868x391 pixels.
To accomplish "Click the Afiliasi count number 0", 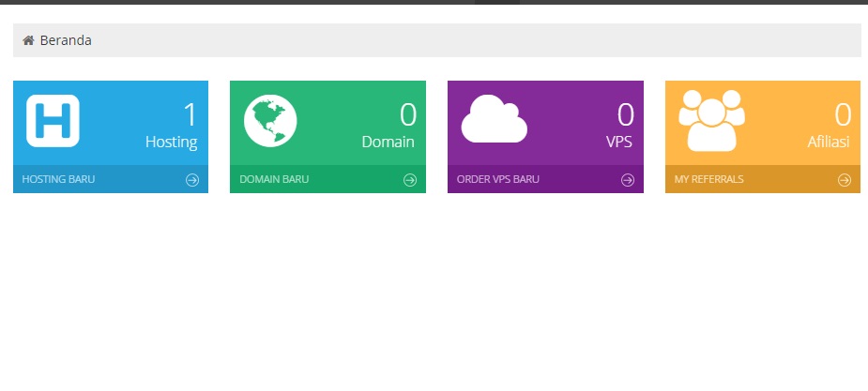I will click(x=843, y=115).
